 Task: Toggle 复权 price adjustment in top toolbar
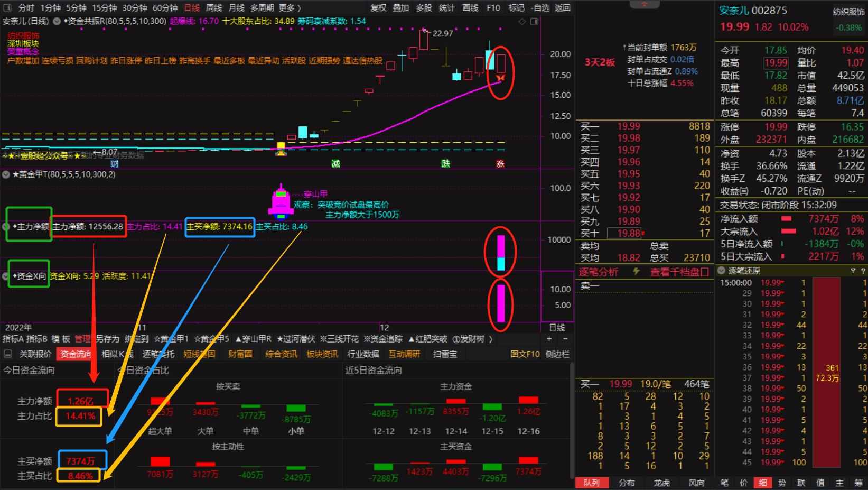[378, 8]
